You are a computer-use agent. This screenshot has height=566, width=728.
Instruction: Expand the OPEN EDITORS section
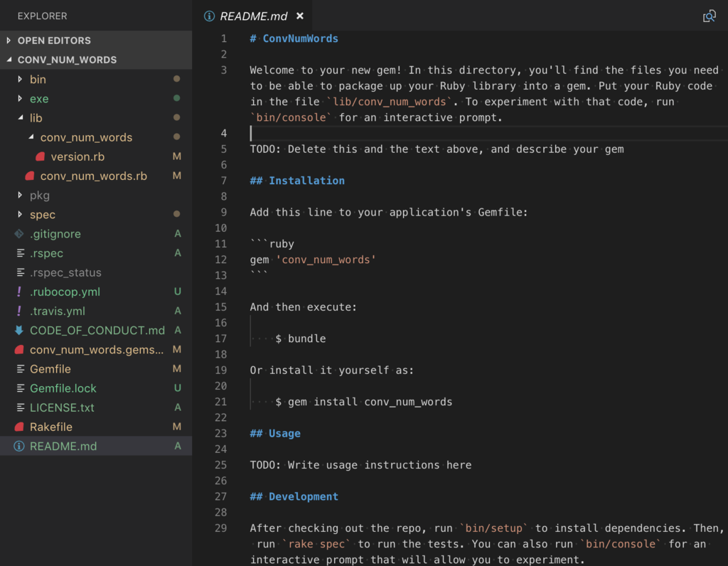[9, 41]
